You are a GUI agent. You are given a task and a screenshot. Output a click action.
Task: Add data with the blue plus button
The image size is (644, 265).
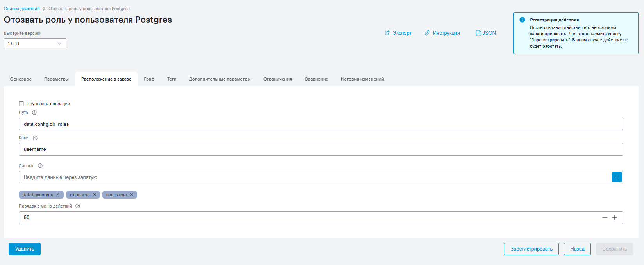tap(617, 177)
